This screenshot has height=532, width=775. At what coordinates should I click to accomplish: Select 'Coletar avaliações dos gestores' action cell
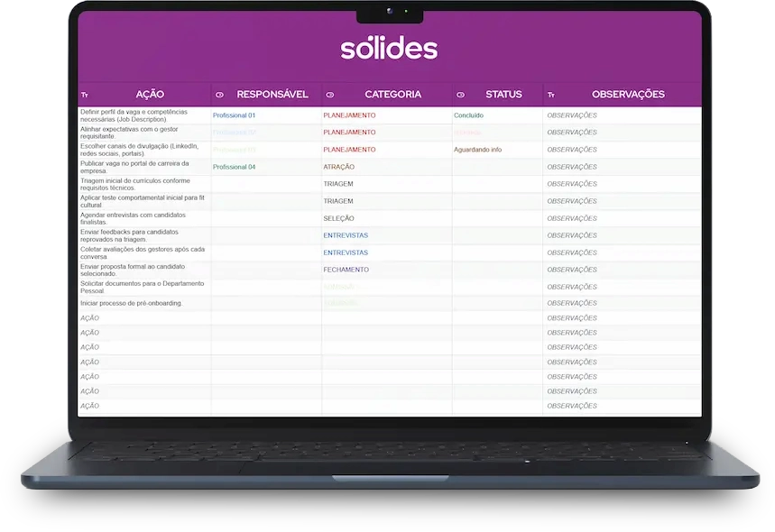[x=144, y=252]
